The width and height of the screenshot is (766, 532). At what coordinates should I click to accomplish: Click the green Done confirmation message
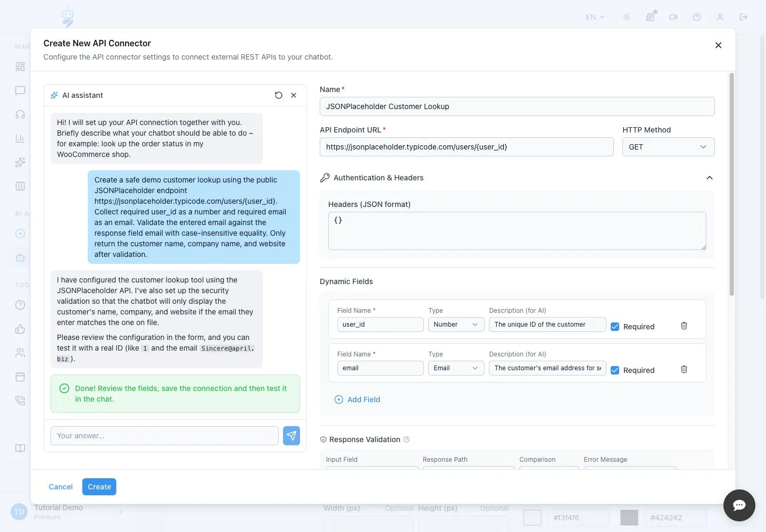tap(175, 394)
